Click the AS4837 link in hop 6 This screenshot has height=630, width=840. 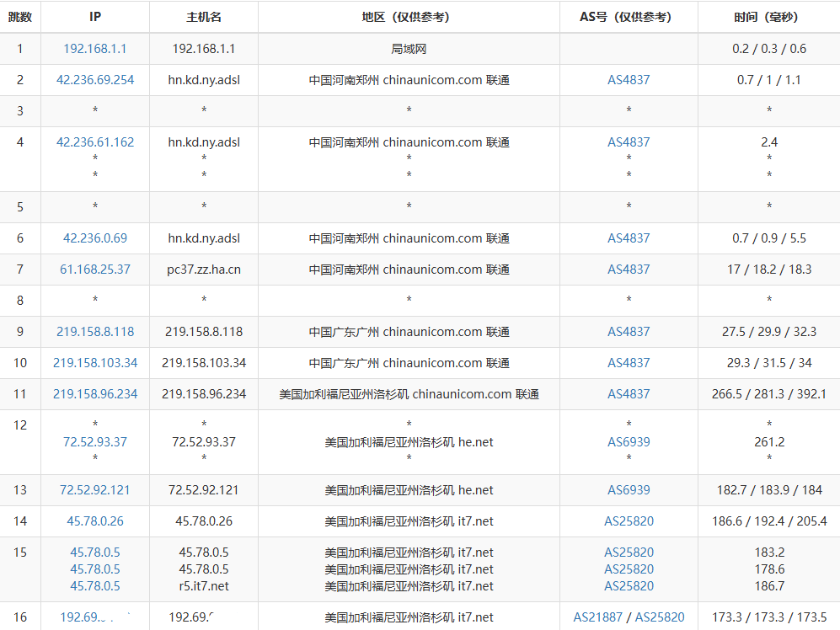629,238
